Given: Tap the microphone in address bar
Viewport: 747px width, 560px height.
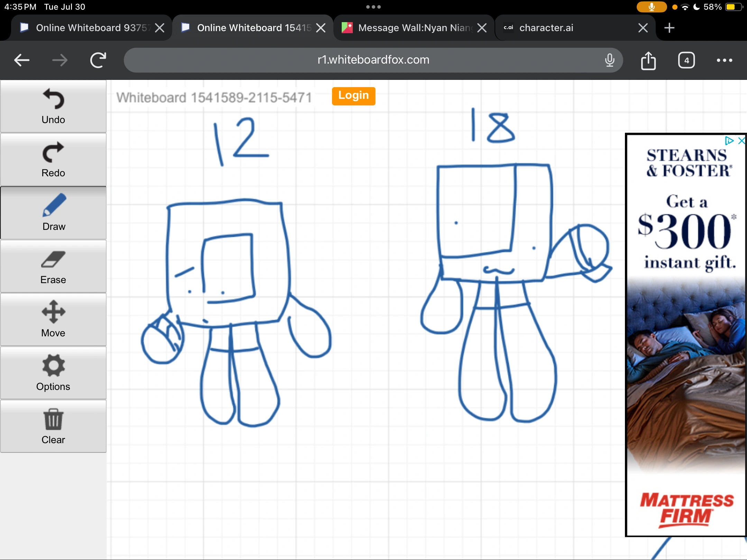Looking at the screenshot, I should [610, 60].
